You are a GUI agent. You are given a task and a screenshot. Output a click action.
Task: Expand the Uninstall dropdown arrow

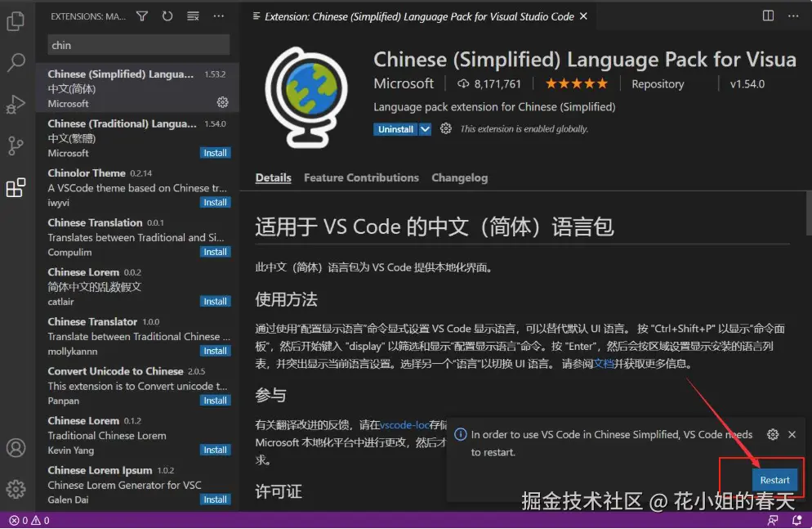(x=425, y=129)
